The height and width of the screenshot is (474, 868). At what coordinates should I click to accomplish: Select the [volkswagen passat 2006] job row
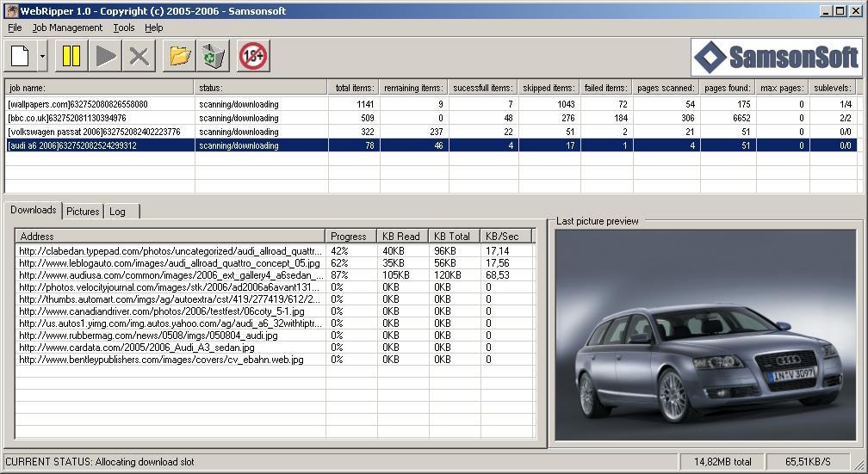(431, 132)
